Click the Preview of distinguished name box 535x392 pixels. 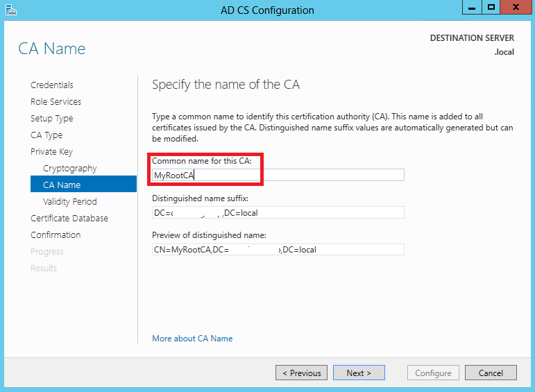[278, 249]
